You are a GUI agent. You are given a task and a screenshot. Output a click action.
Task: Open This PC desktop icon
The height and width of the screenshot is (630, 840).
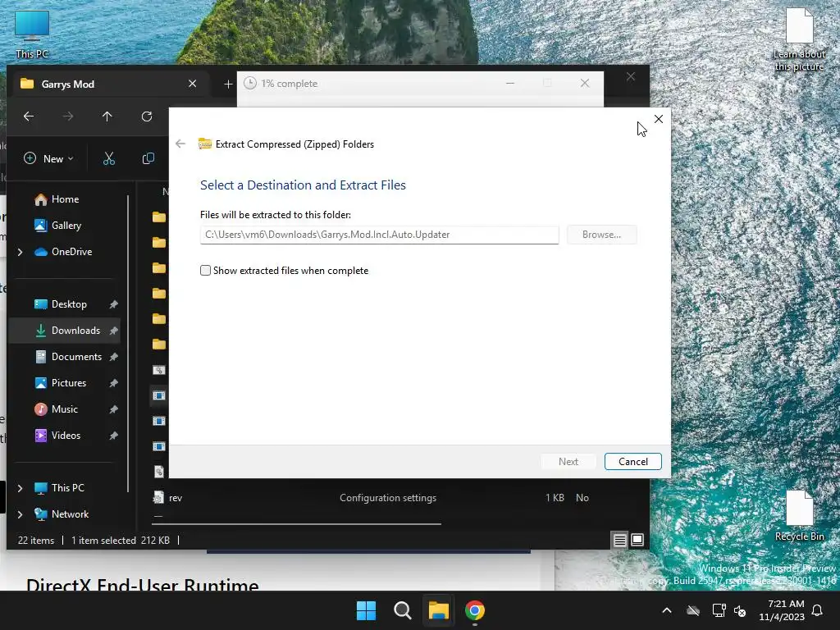pyautogui.click(x=32, y=34)
